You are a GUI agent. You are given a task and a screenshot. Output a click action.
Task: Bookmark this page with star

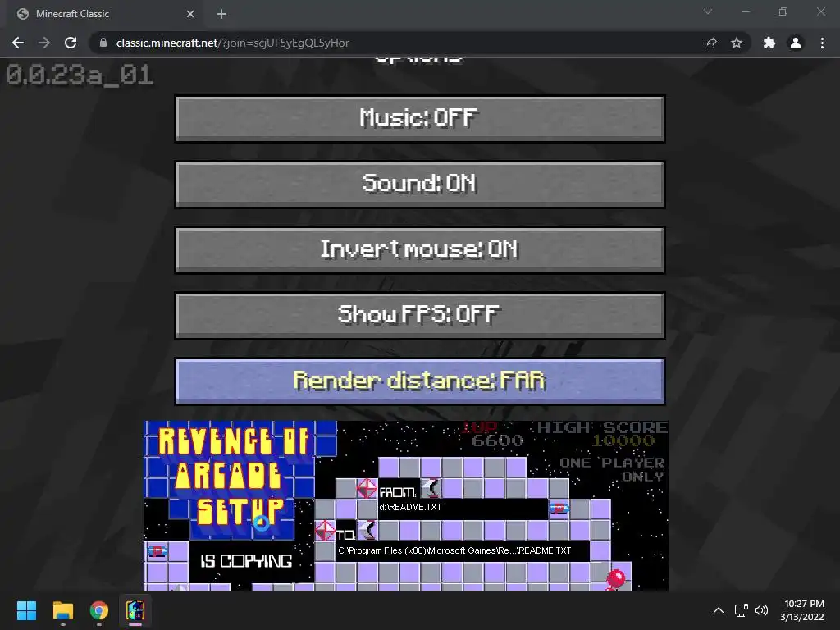click(737, 43)
